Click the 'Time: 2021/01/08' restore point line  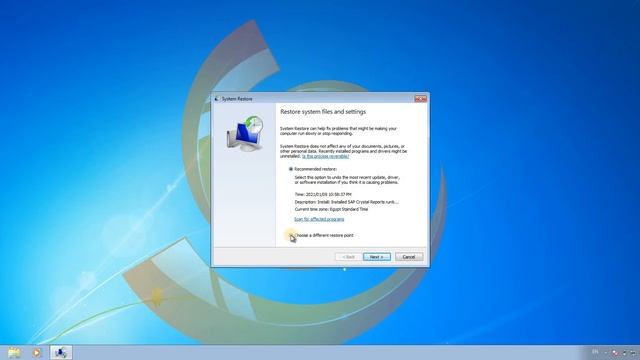pyautogui.click(x=323, y=195)
